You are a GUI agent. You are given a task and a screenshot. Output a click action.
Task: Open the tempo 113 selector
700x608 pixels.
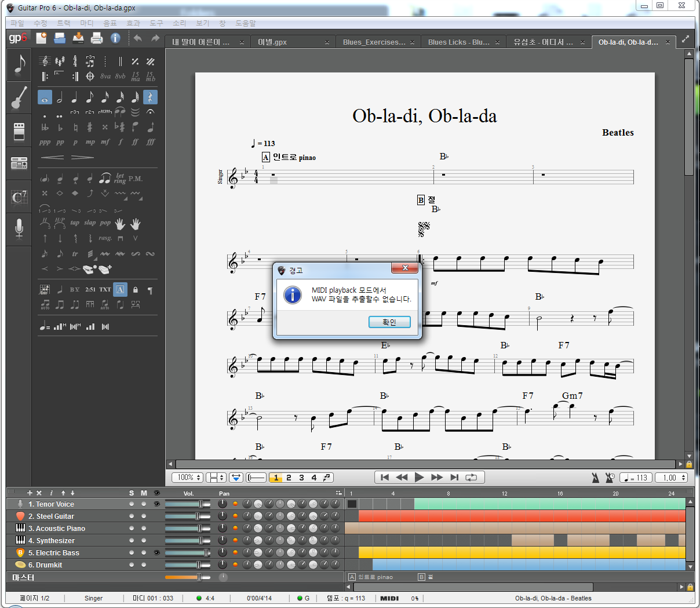click(635, 478)
